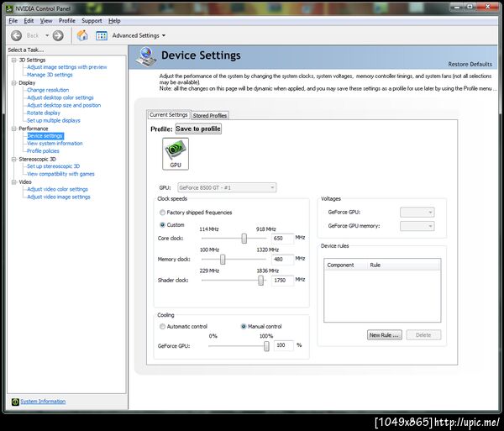Click the Shader clock MHz value field
This screenshot has height=431, width=504.
(282, 281)
